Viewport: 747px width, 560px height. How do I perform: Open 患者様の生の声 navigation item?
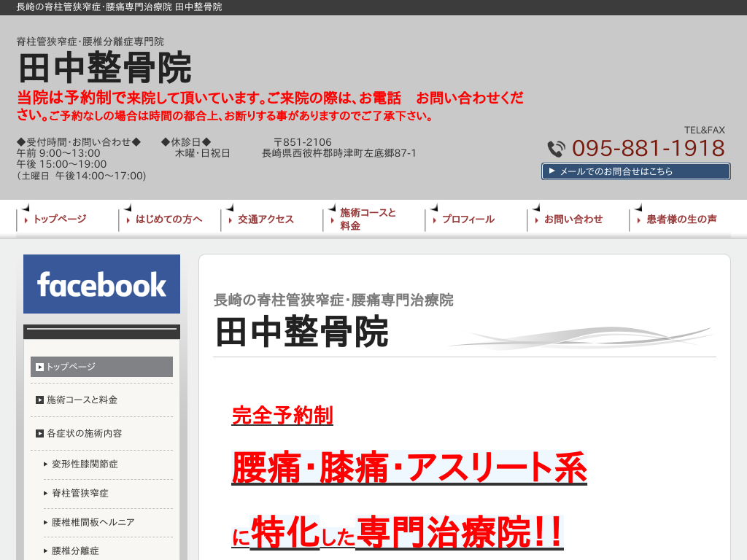coord(681,219)
